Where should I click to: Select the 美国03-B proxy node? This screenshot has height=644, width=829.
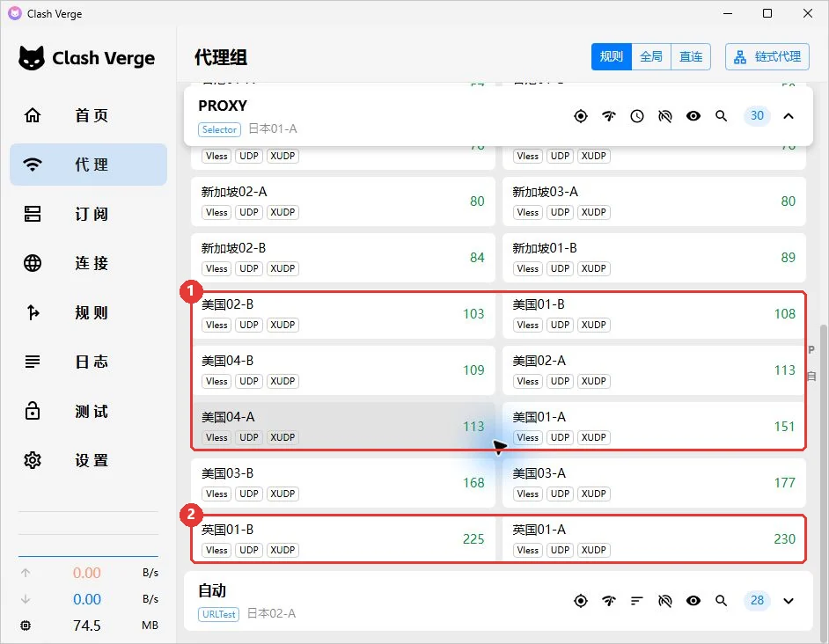coord(343,483)
